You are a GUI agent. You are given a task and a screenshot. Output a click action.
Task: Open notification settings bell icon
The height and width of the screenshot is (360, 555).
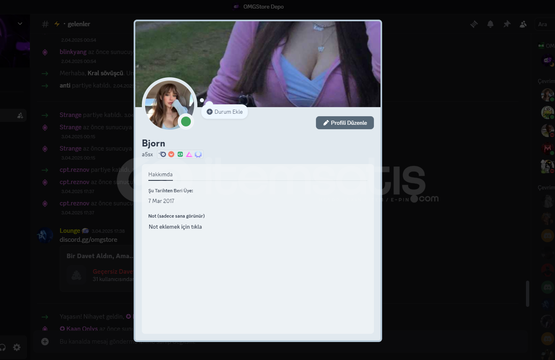(x=490, y=24)
